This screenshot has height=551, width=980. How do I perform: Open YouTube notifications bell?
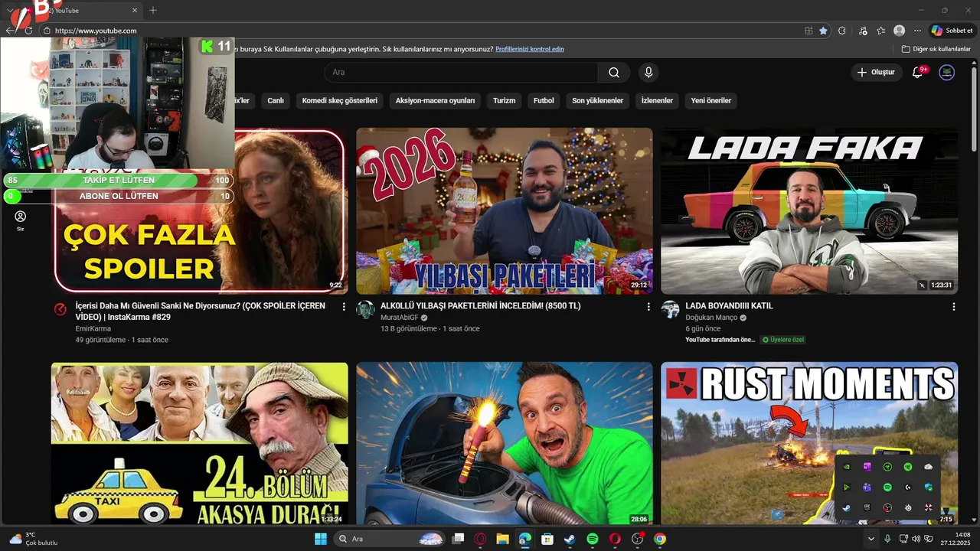(x=918, y=72)
